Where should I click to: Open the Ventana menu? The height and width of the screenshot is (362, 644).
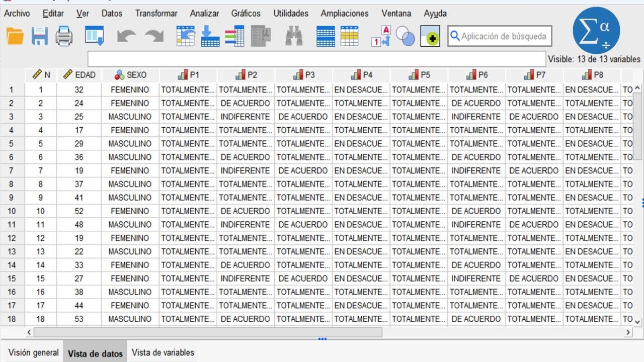(396, 14)
